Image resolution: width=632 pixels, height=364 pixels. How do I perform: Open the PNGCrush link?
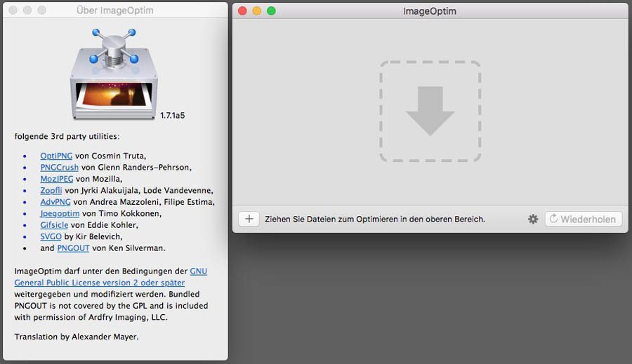[x=59, y=168]
